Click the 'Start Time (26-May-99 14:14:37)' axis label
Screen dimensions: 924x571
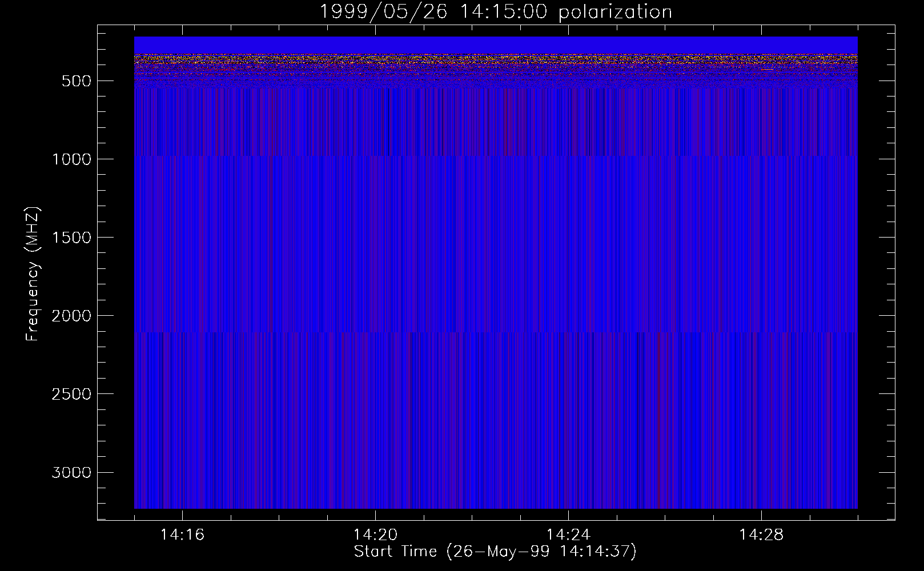(495, 552)
